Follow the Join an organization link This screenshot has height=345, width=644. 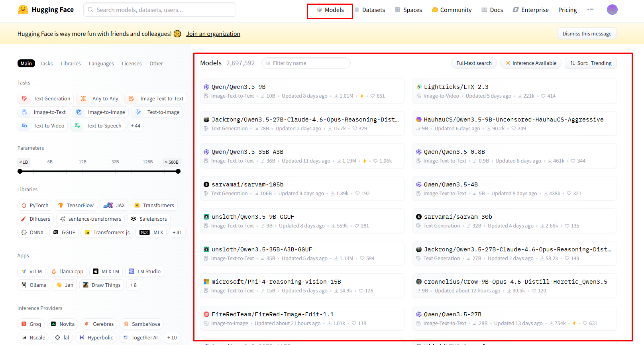(x=213, y=34)
